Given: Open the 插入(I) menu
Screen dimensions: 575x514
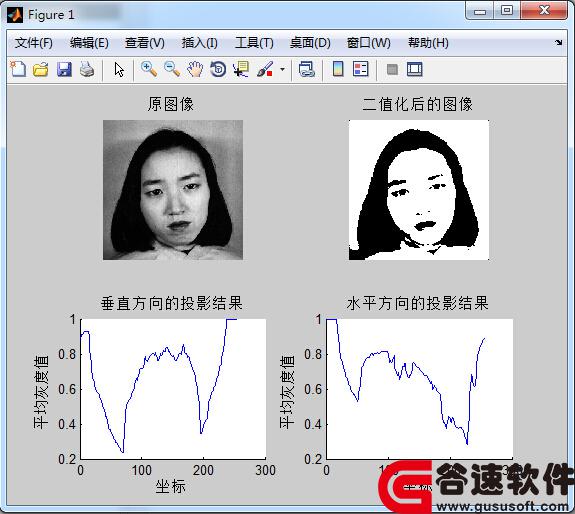Looking at the screenshot, I should pyautogui.click(x=199, y=43).
